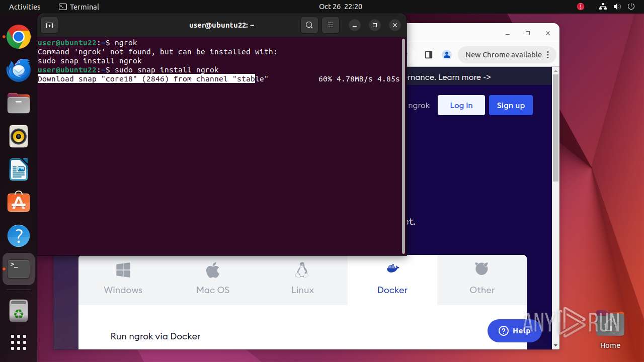Minimize the Chrome window
Image resolution: width=644 pixels, height=362 pixels.
coord(507,33)
